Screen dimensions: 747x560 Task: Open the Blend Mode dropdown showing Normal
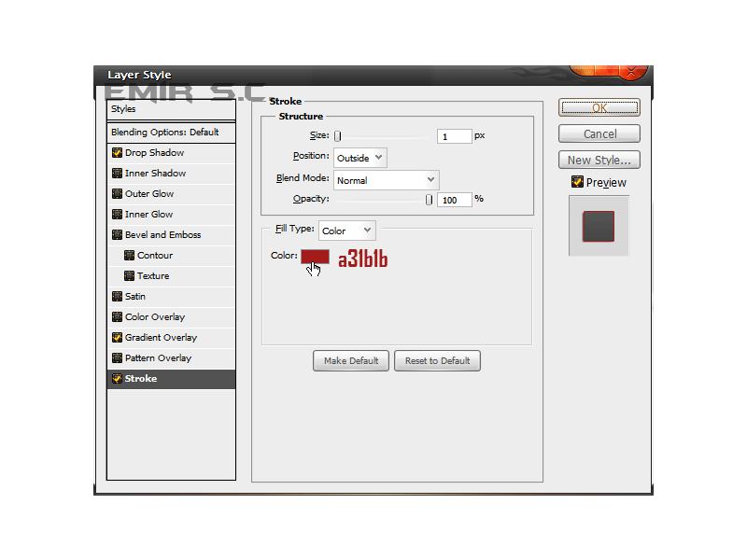coord(387,180)
